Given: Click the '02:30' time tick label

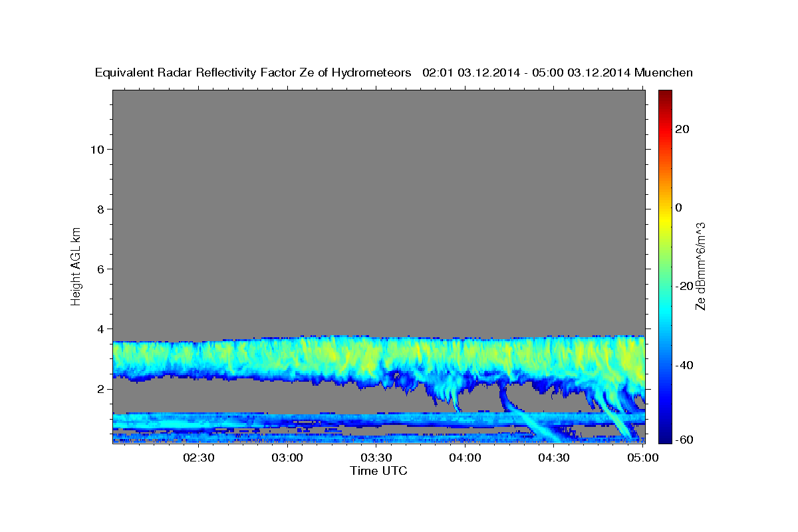Looking at the screenshot, I should [198, 458].
